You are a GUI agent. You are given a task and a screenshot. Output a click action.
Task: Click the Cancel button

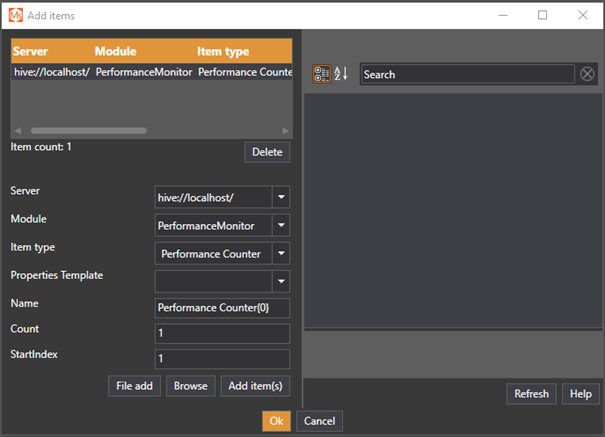(319, 421)
